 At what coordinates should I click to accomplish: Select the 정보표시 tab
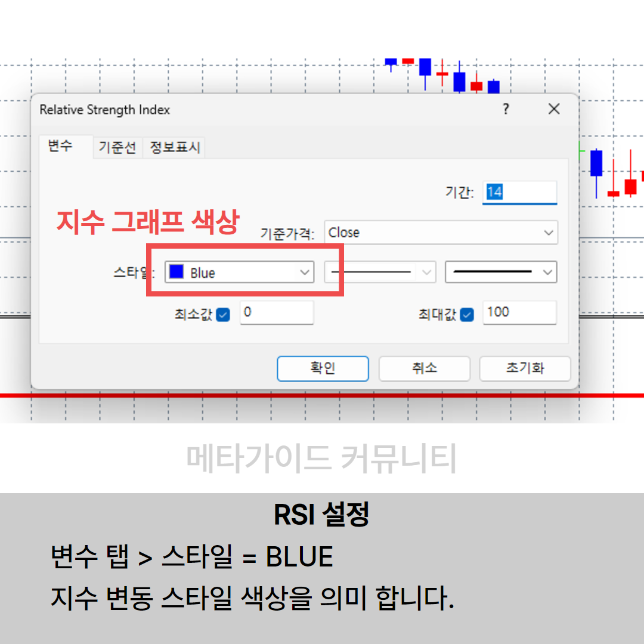175,147
